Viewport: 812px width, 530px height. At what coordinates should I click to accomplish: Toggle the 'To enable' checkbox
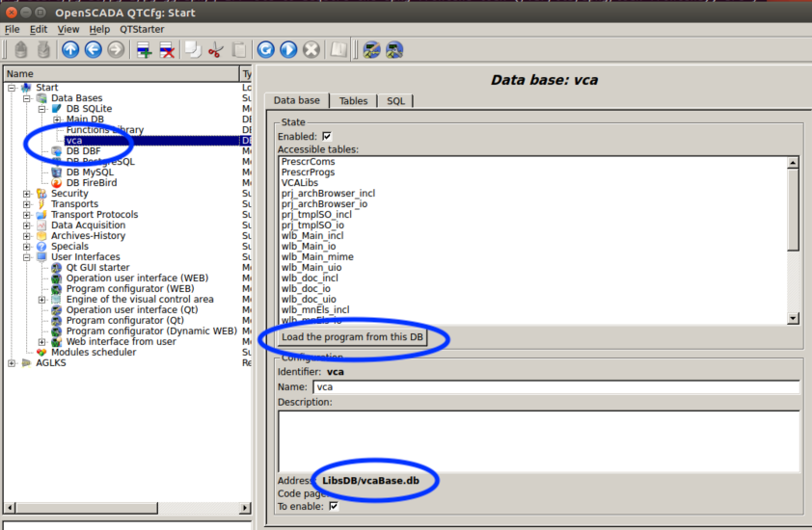[334, 506]
